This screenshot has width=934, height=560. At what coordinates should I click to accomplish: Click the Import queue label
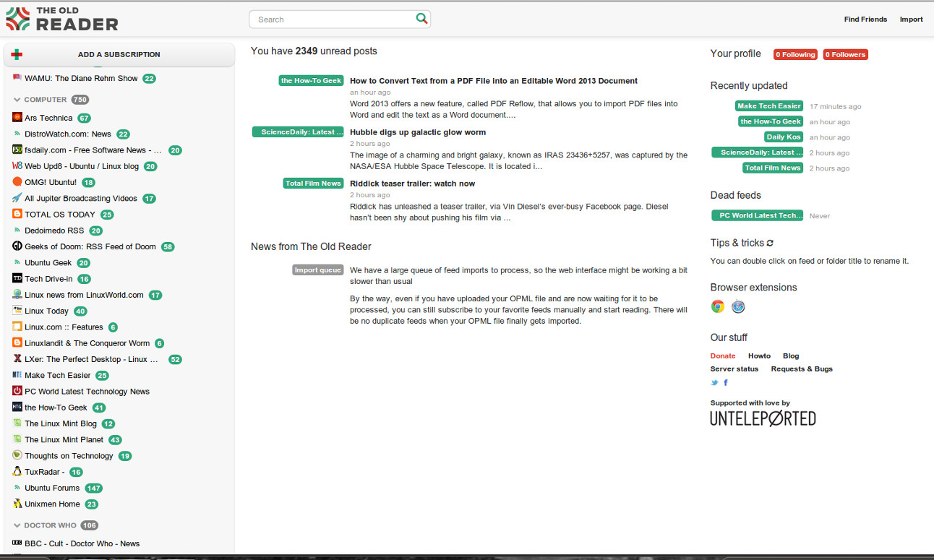tap(318, 270)
